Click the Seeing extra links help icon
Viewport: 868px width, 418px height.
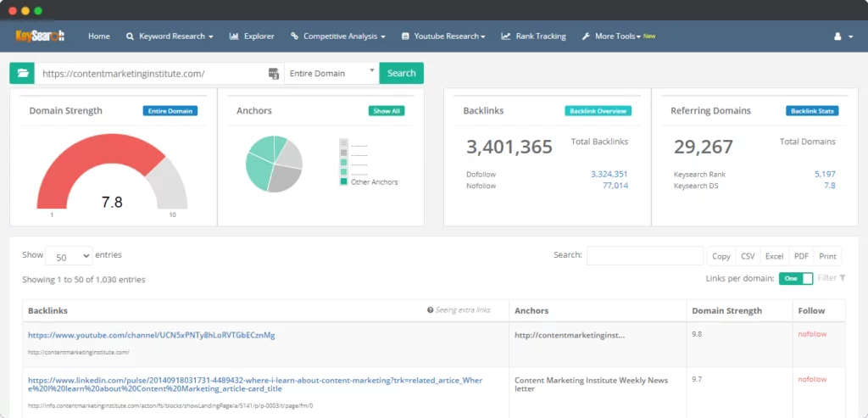430,310
